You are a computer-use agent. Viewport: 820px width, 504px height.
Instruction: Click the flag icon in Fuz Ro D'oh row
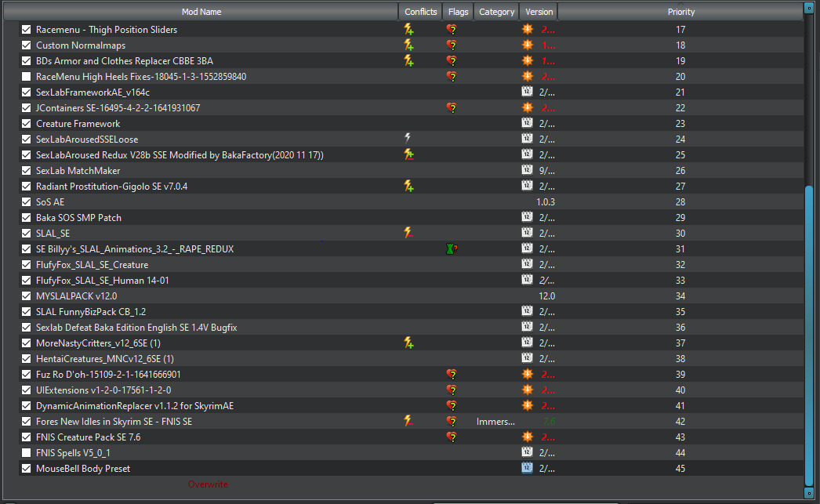tap(452, 375)
